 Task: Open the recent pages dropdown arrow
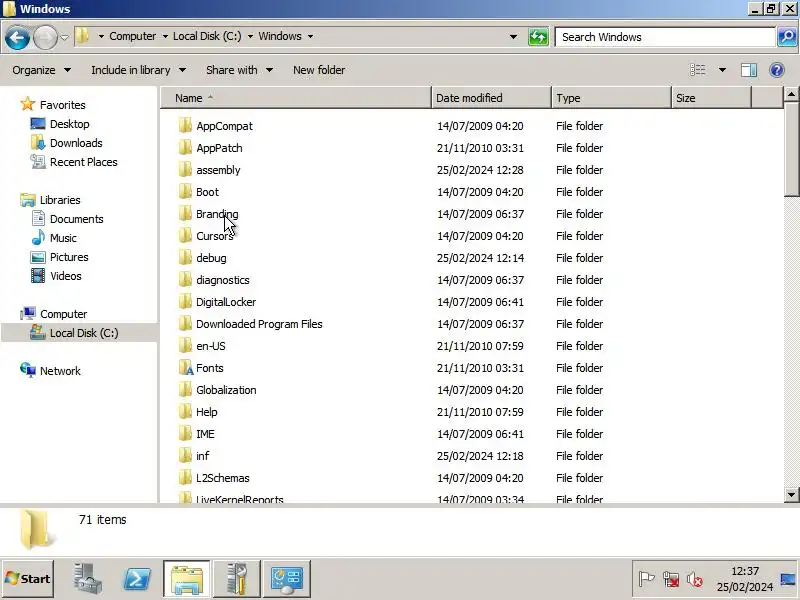pyautogui.click(x=64, y=37)
